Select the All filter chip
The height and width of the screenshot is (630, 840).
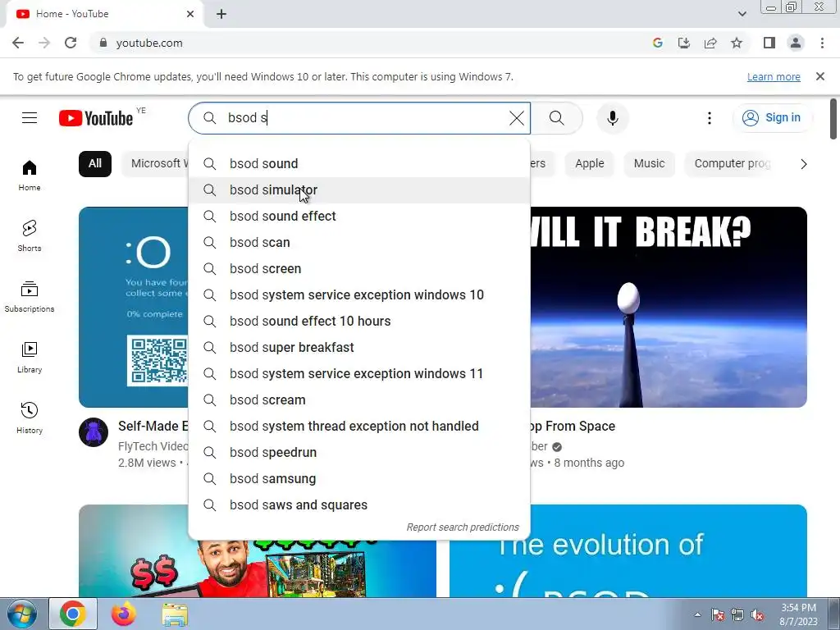point(95,163)
